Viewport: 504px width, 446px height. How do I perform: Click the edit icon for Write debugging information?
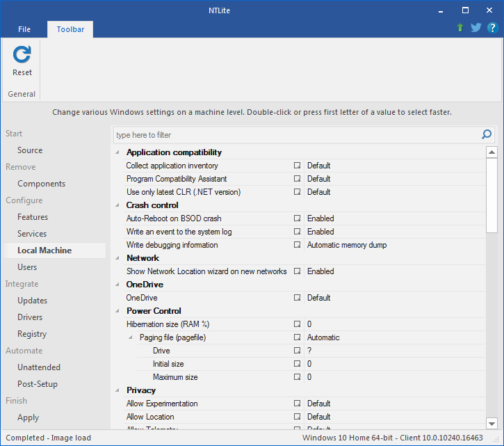pyautogui.click(x=297, y=245)
